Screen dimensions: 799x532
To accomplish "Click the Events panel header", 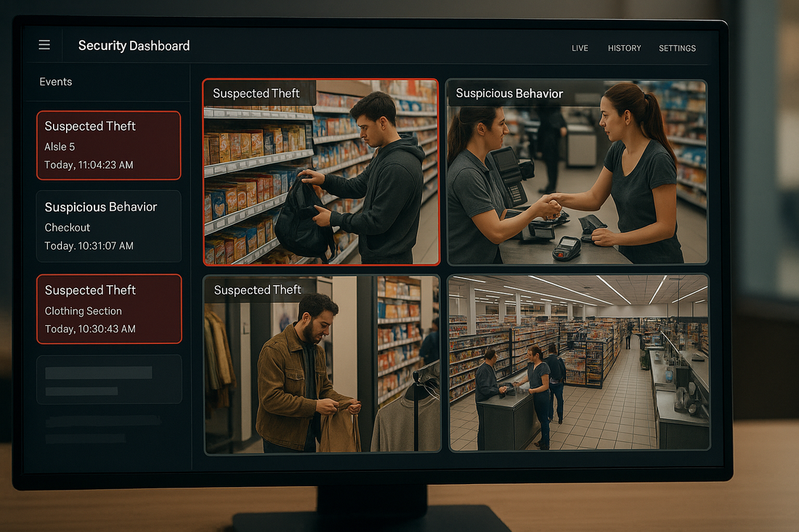I will click(56, 81).
